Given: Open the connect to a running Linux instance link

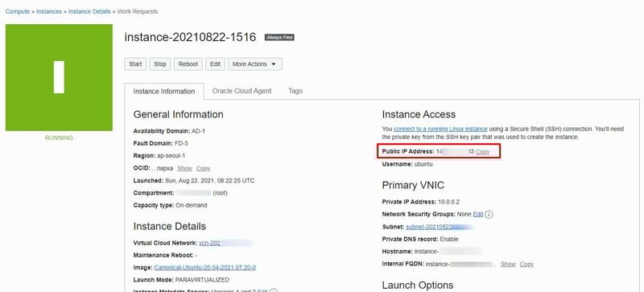Looking at the screenshot, I should pyautogui.click(x=440, y=129).
